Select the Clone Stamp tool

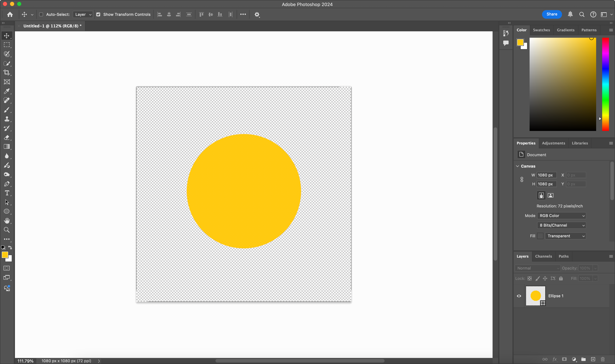tap(7, 119)
